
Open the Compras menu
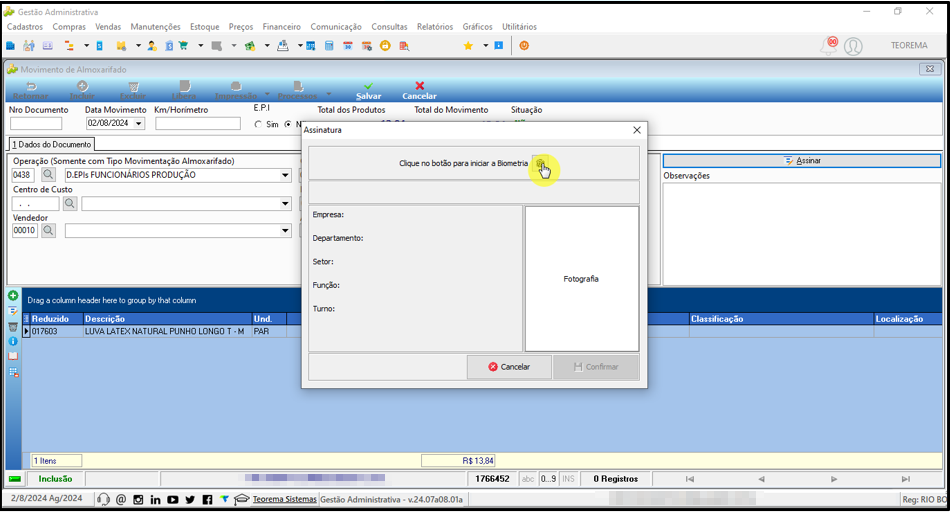click(69, 27)
